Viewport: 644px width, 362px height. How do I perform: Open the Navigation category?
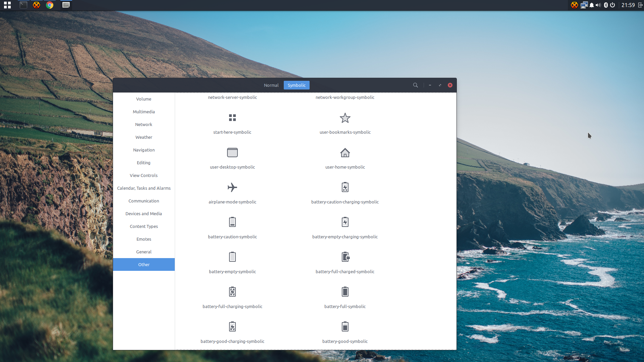pyautogui.click(x=144, y=150)
